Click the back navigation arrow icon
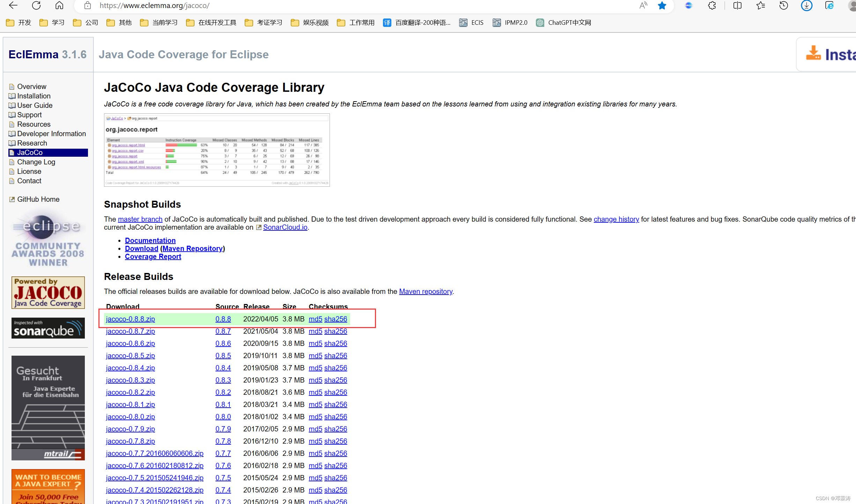This screenshot has width=856, height=504. click(14, 8)
